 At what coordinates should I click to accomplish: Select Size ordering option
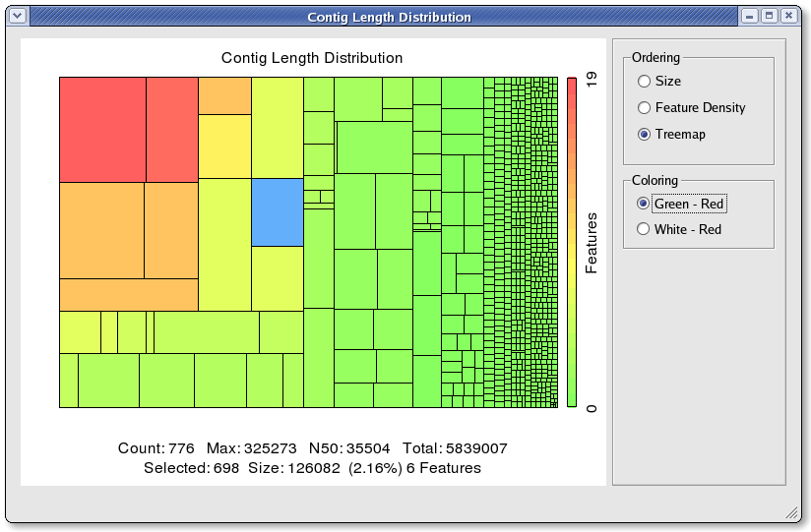[645, 82]
